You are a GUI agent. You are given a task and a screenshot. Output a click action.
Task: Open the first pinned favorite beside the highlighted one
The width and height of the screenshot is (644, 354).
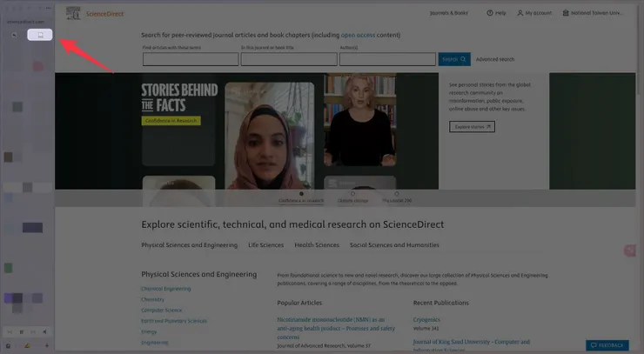15,35
